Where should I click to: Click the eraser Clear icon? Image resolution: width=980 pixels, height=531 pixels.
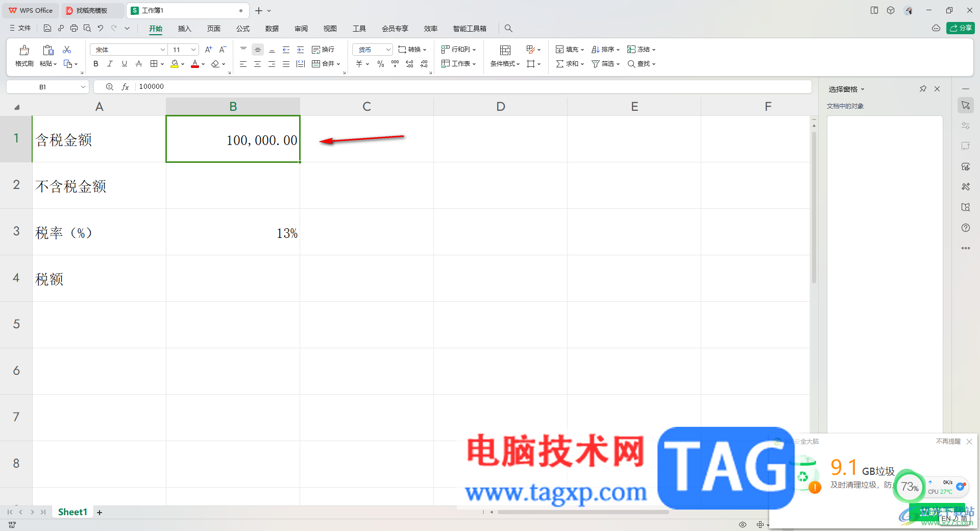(x=215, y=64)
